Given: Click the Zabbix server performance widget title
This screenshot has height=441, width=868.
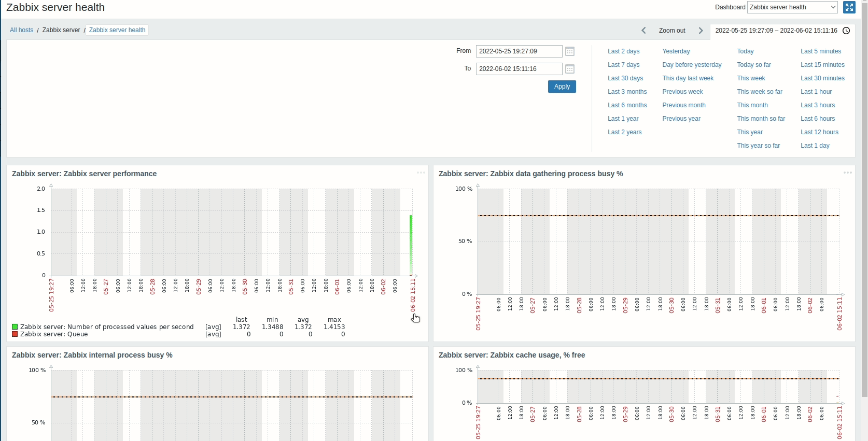Looking at the screenshot, I should click(84, 174).
